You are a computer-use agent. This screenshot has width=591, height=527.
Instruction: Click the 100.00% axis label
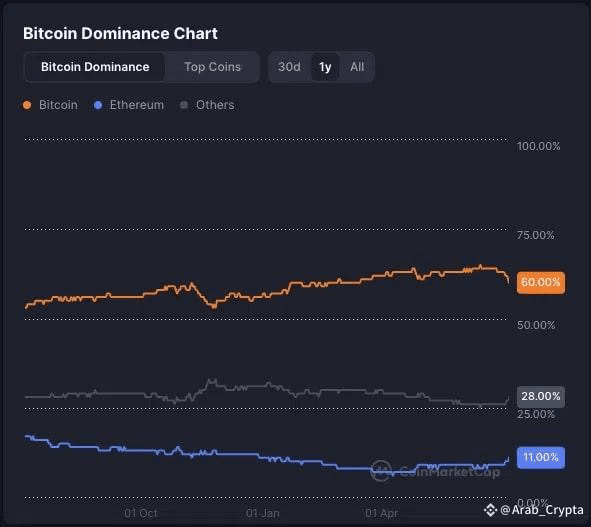coord(539,146)
